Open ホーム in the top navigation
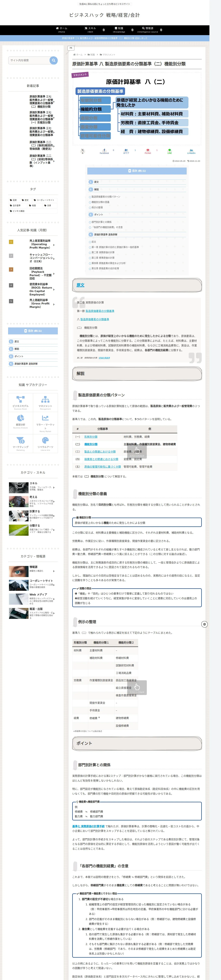Viewport: 221px width, 980px height. (x=61, y=30)
